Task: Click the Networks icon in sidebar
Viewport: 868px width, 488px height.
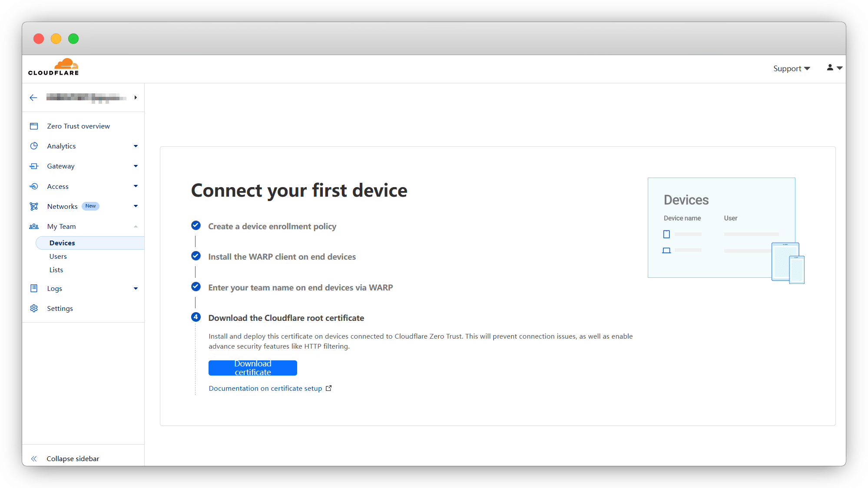Action: (x=34, y=206)
